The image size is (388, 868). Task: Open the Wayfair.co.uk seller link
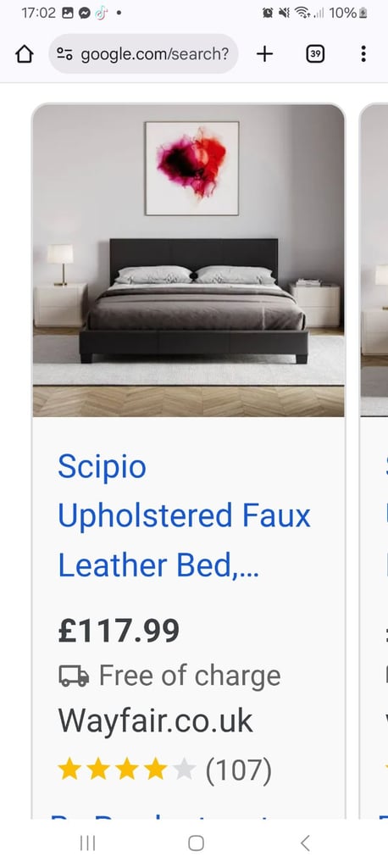(156, 721)
